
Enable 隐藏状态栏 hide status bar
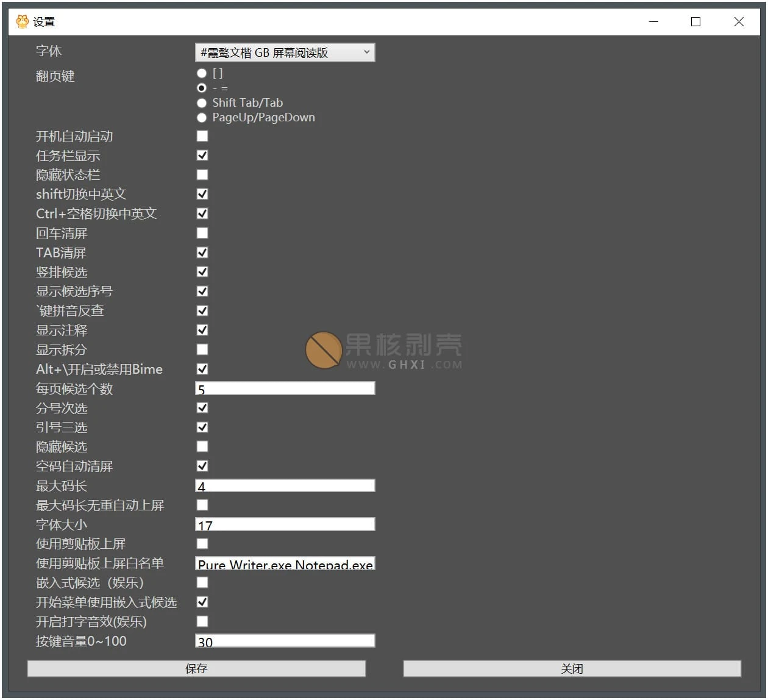point(202,174)
